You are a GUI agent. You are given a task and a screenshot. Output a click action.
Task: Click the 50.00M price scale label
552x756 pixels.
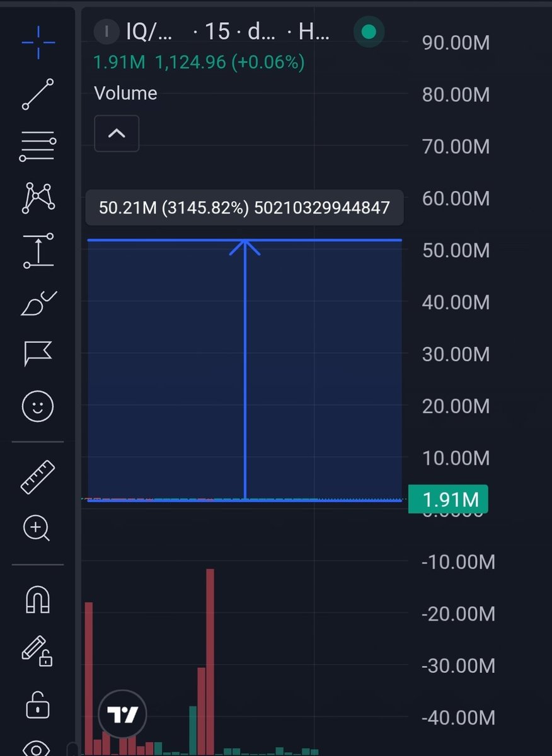456,250
